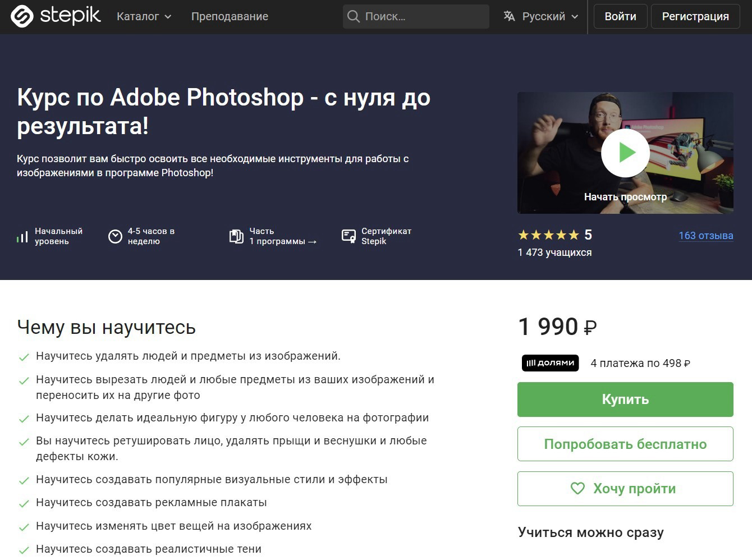Click the translation language icon
Viewport: 752px width, 560px height.
pyautogui.click(x=509, y=16)
